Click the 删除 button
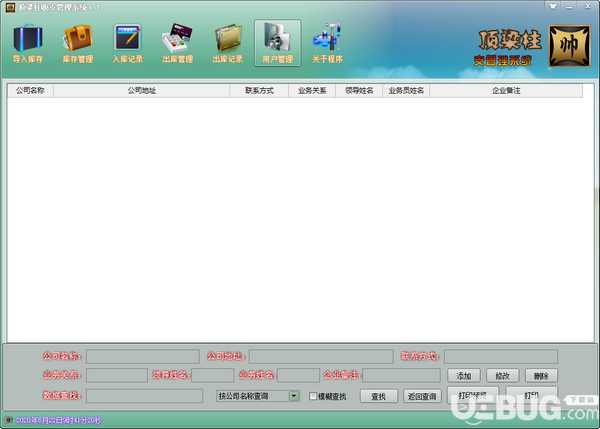Image resolution: width=600 pixels, height=429 pixels. point(541,376)
